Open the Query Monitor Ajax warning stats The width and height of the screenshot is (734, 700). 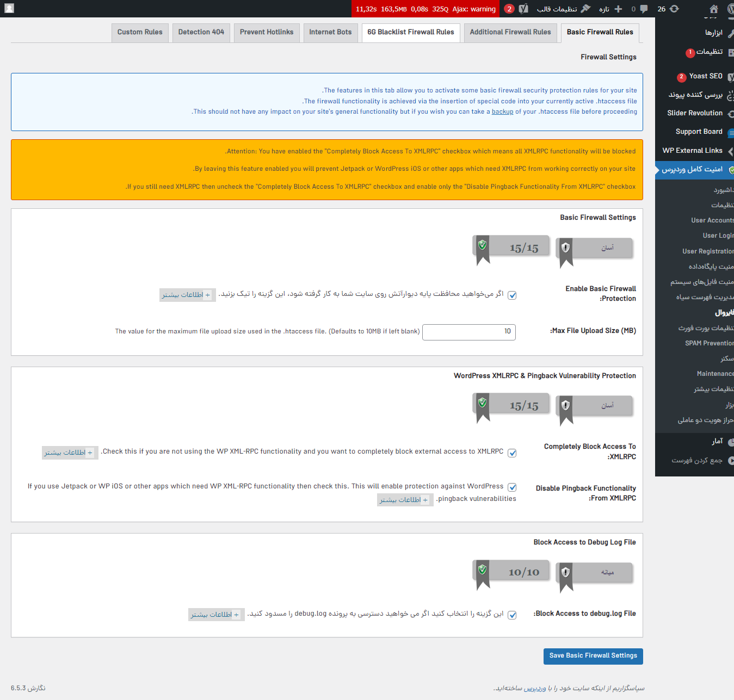coord(425,9)
